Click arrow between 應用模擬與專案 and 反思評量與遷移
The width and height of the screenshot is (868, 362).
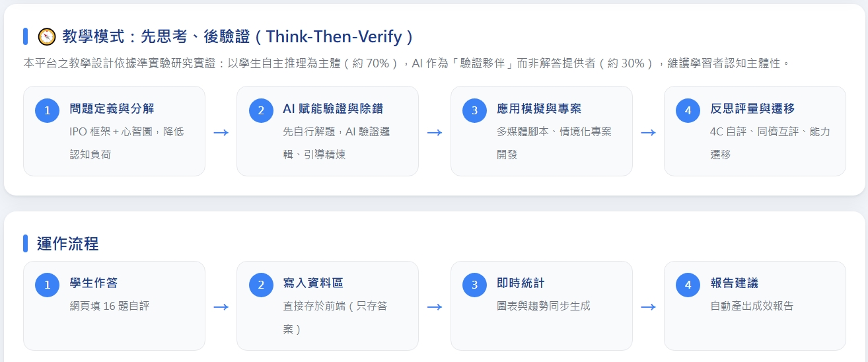[648, 132]
